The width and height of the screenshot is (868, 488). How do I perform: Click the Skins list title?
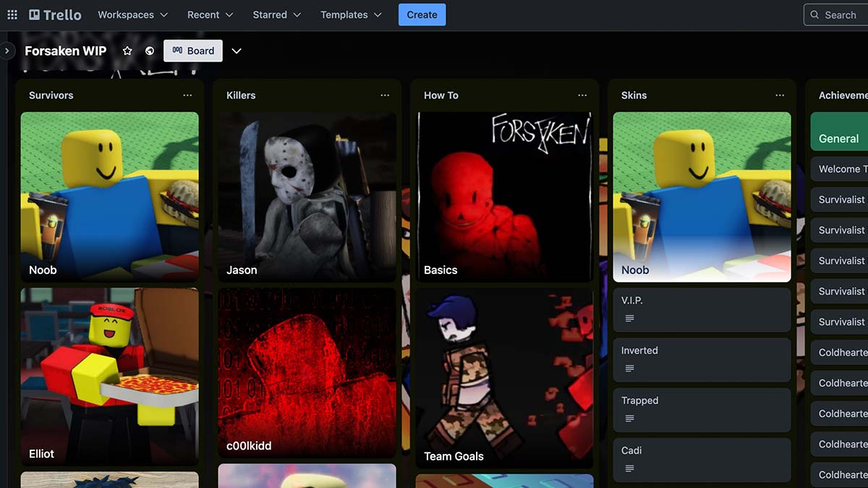(x=634, y=95)
